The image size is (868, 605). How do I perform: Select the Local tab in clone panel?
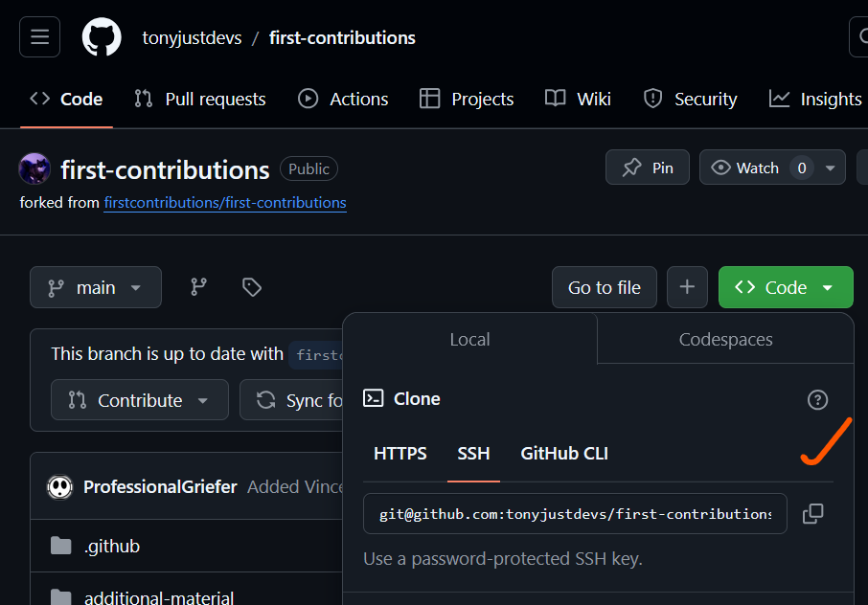tap(470, 339)
